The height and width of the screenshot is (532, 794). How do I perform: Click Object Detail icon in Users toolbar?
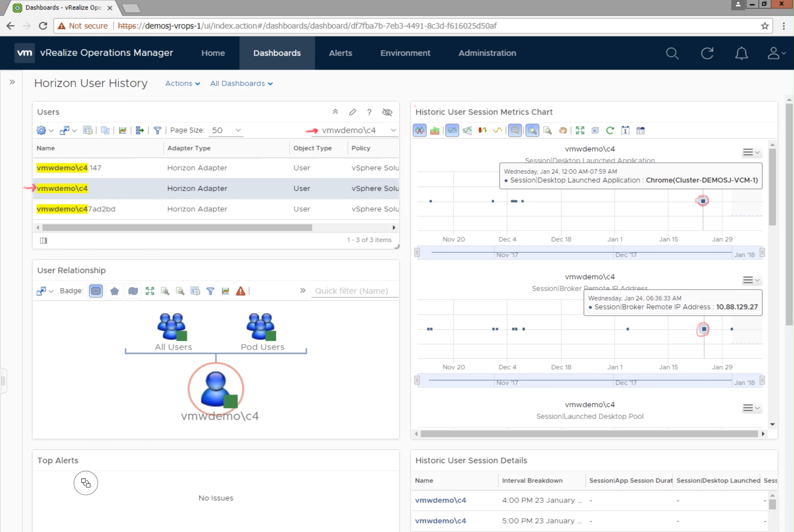[87, 130]
